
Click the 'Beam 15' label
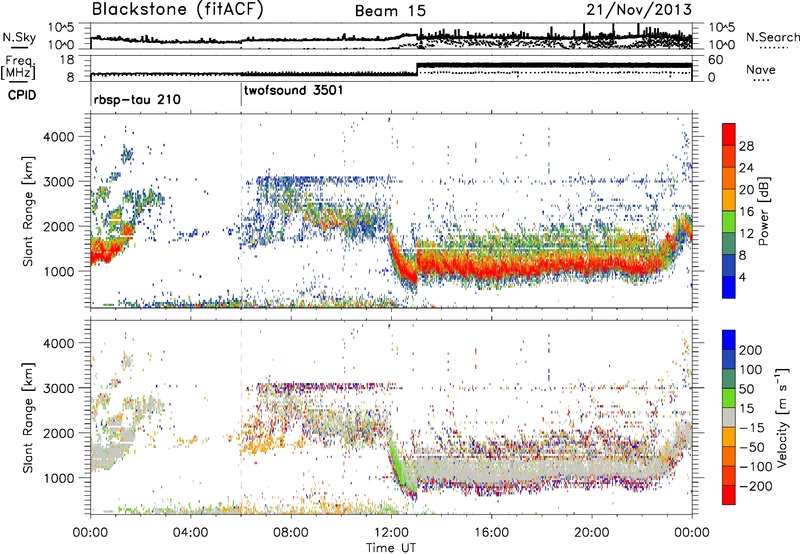391,11
